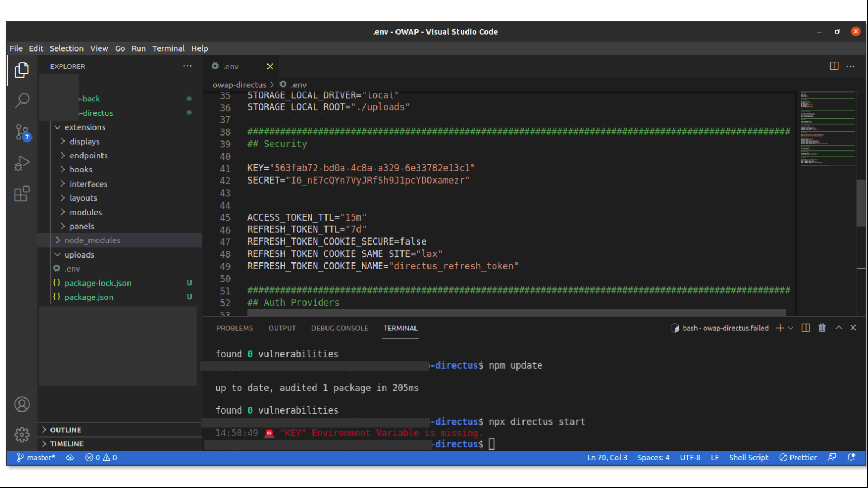Maximize the terminal panel size
Viewport: 868px width, 488px height.
839,328
